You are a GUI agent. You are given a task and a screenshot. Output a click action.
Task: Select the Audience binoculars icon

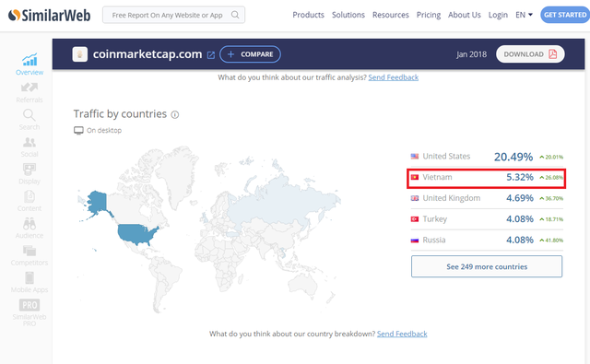click(29, 224)
